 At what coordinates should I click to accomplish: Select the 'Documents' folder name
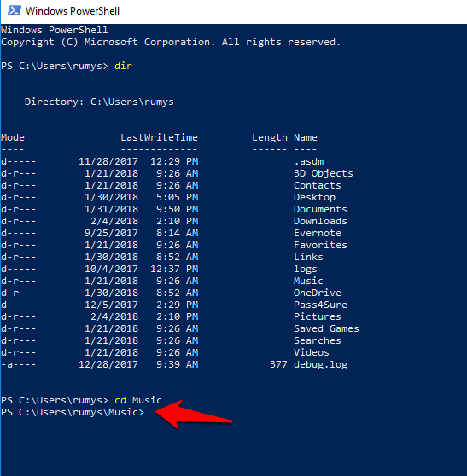pyautogui.click(x=320, y=209)
